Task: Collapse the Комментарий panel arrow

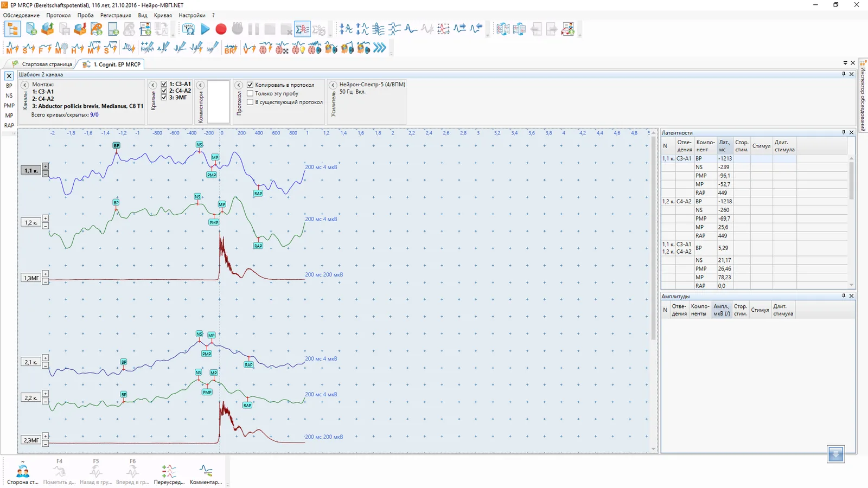Action: [200, 85]
